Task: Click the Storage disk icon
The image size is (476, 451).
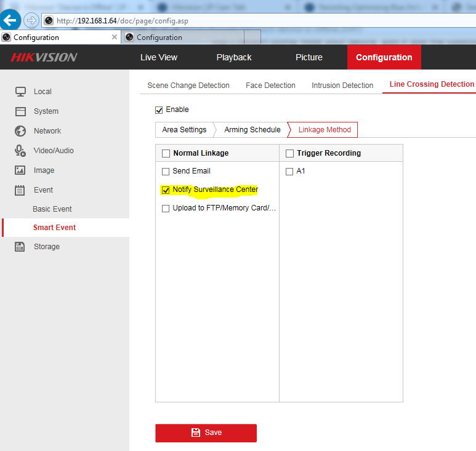Action: click(x=20, y=247)
